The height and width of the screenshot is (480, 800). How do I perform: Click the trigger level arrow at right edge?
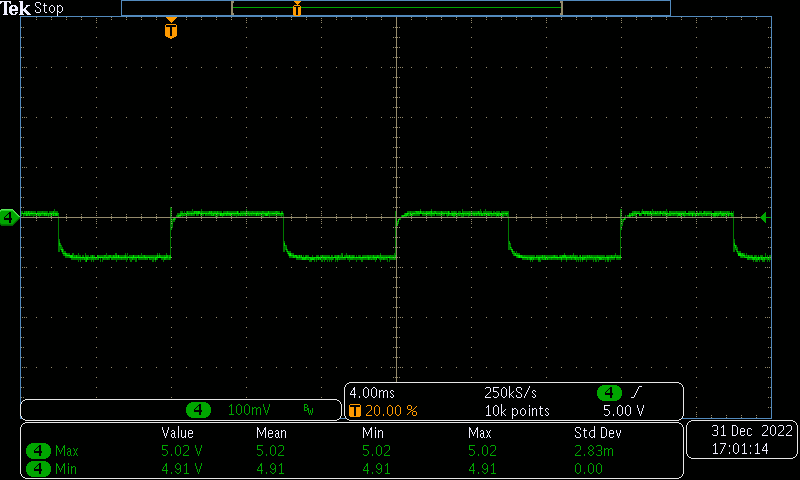pos(764,217)
